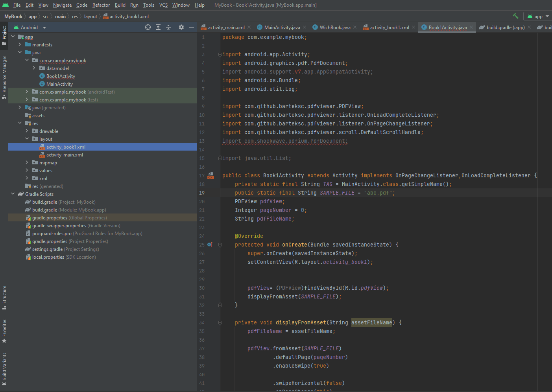This screenshot has height=392, width=552.
Task: Click the Expand All icon in Project panel
Action: tap(158, 27)
